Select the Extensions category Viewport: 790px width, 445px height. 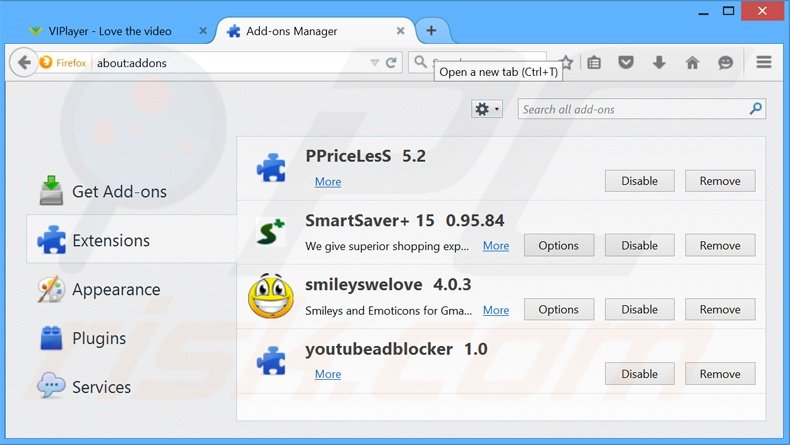(132, 240)
